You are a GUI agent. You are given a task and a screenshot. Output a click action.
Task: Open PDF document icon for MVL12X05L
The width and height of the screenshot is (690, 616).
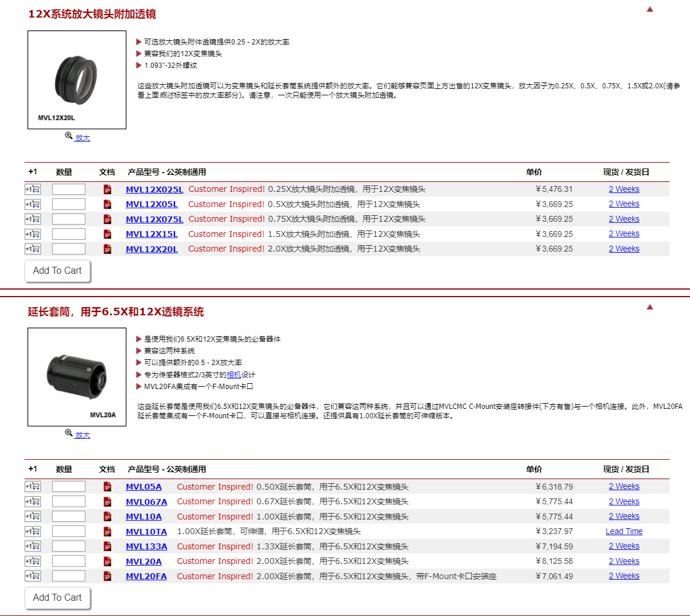click(107, 204)
